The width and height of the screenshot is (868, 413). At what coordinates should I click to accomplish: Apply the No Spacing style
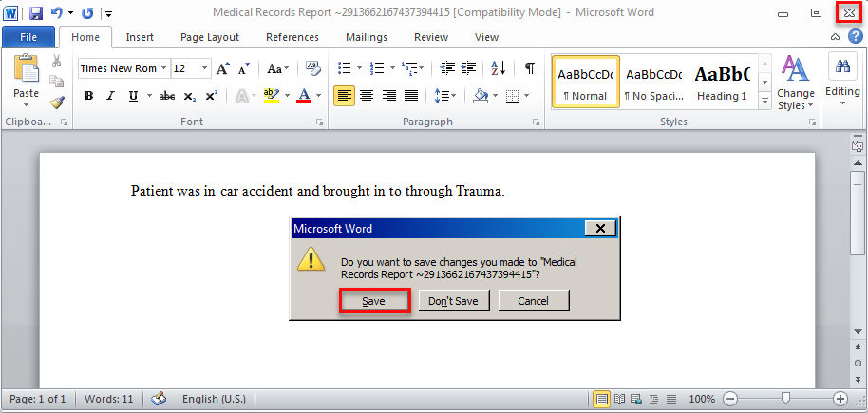pos(653,82)
